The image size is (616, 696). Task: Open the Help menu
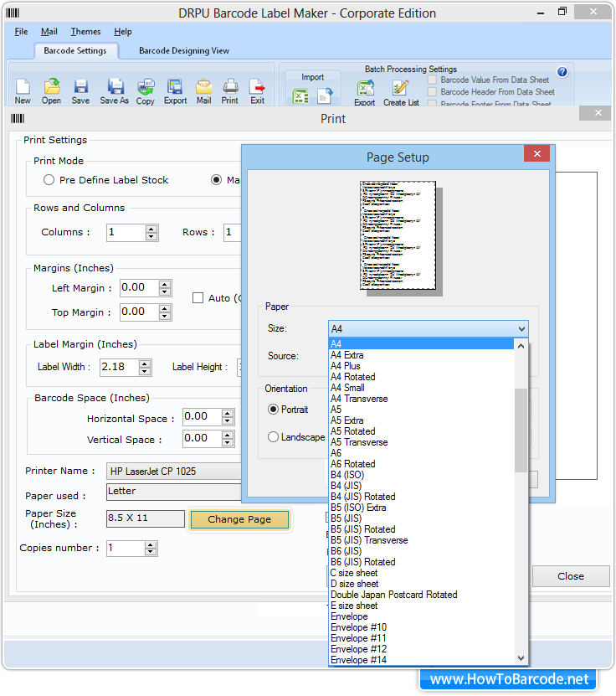(123, 32)
